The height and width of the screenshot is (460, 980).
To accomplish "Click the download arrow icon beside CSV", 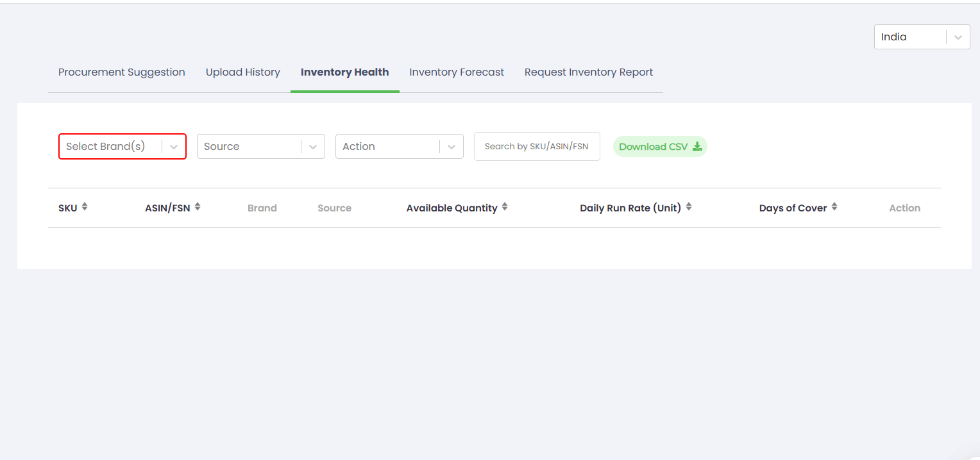I will pyautogui.click(x=697, y=147).
